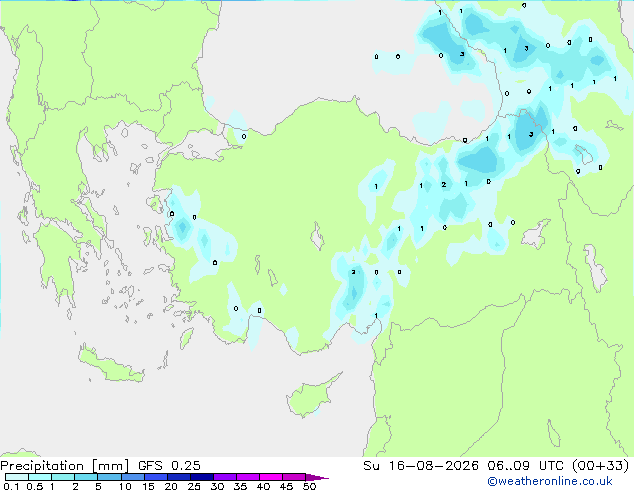Choose the 15–20 mm legend color box
The image size is (634, 490).
point(155,477)
